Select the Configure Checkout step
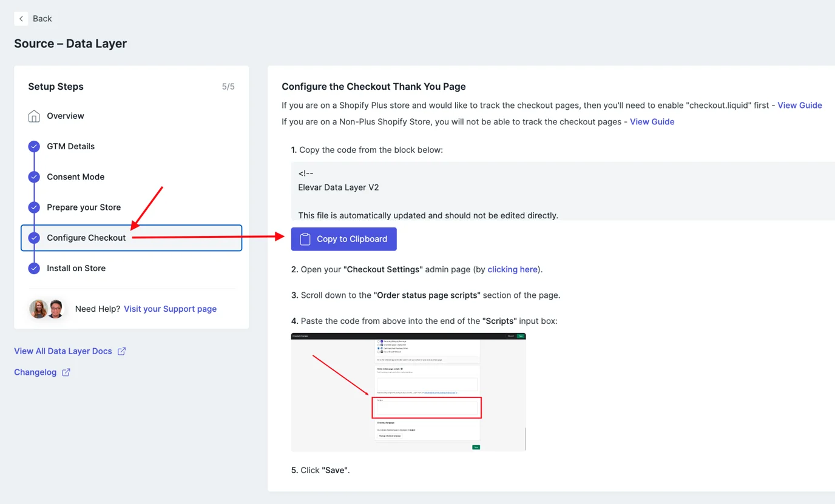835x504 pixels. (131, 238)
